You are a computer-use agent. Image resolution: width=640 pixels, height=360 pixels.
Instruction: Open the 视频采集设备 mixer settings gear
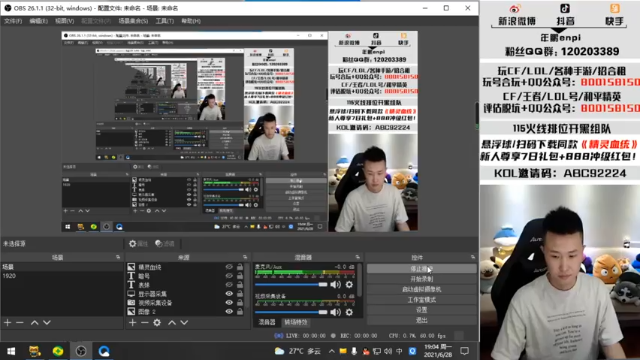[349, 312]
